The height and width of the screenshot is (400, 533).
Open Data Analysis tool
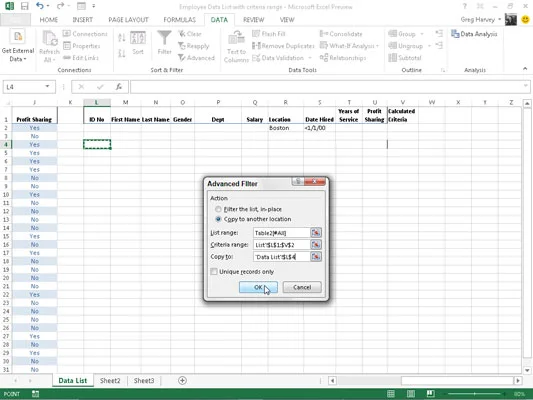(474, 34)
